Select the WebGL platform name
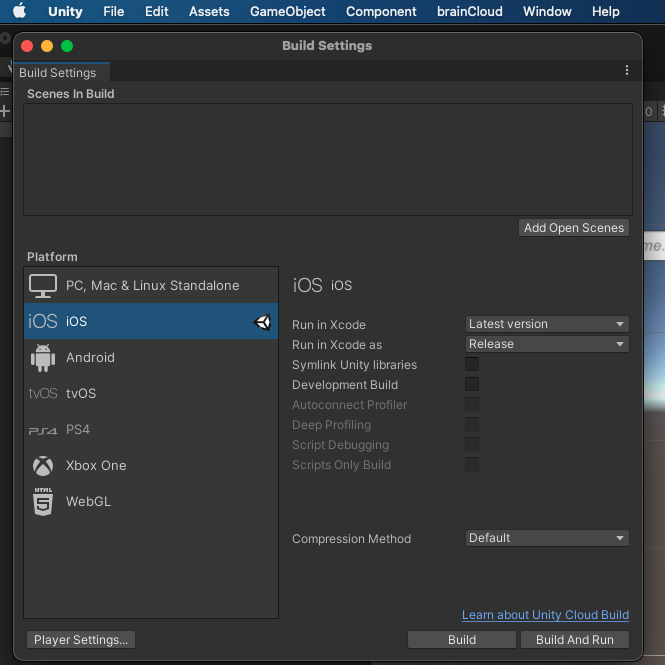The height and width of the screenshot is (665, 665). [x=88, y=501]
